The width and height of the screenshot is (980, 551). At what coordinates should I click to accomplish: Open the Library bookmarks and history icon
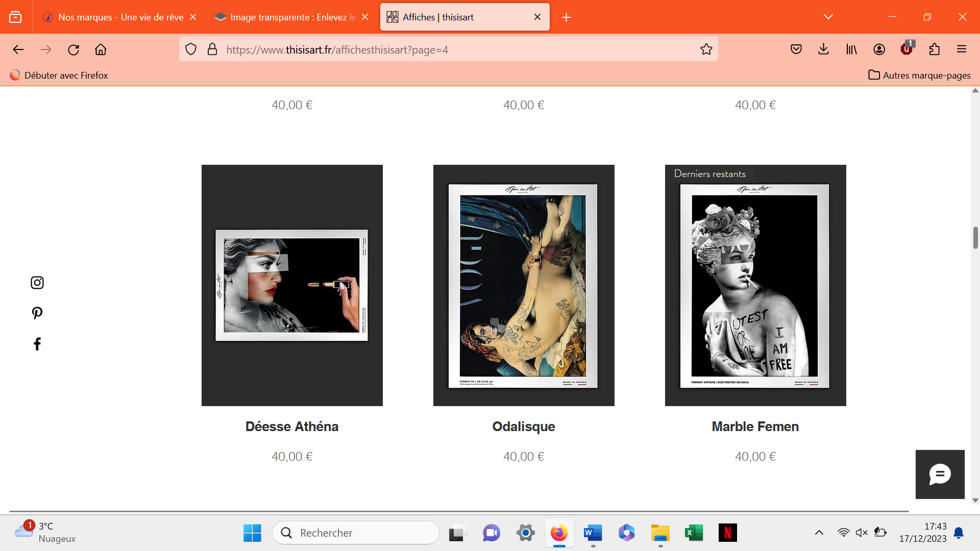(851, 49)
